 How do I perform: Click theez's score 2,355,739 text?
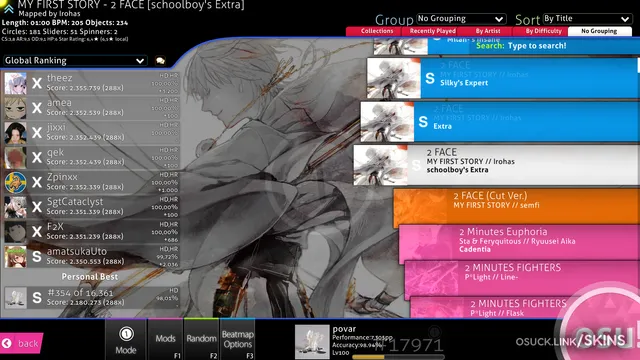[x=85, y=88]
